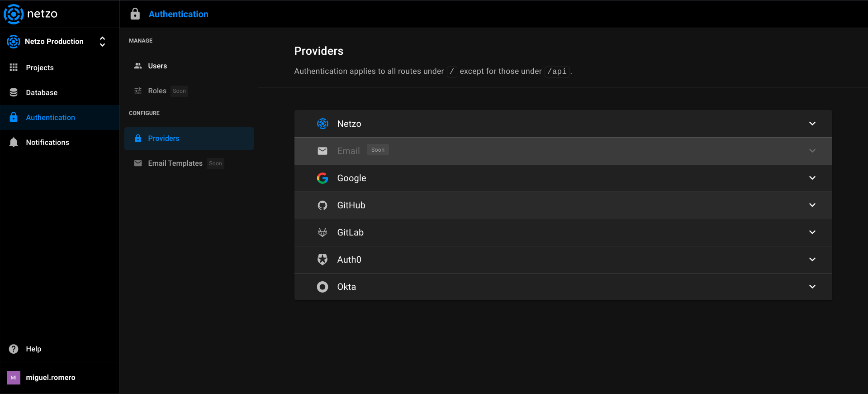Click the GitLab provider label

pos(351,232)
